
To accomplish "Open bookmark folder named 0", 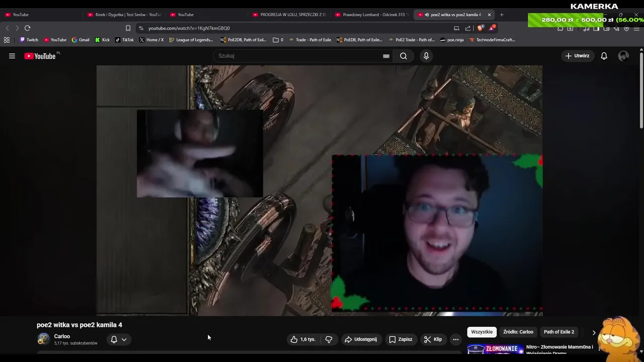I will [x=278, y=40].
